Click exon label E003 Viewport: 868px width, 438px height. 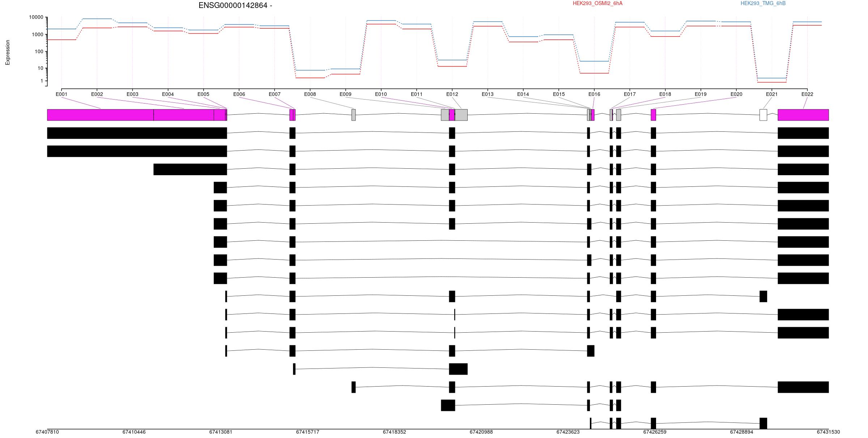tap(132, 94)
